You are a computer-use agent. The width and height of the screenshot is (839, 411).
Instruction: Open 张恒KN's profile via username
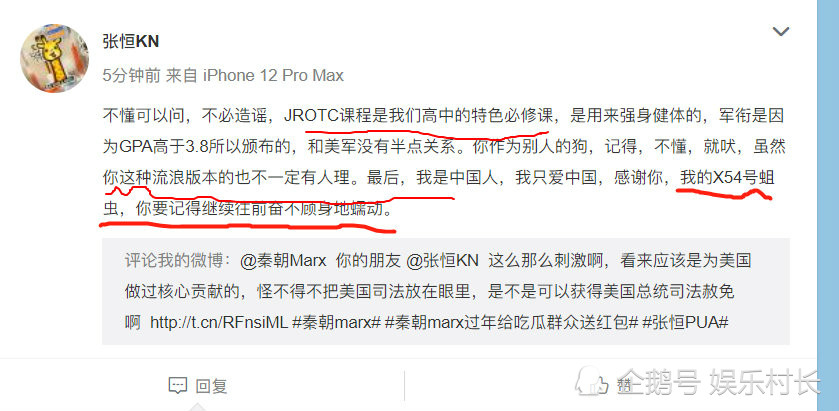pyautogui.click(x=131, y=41)
